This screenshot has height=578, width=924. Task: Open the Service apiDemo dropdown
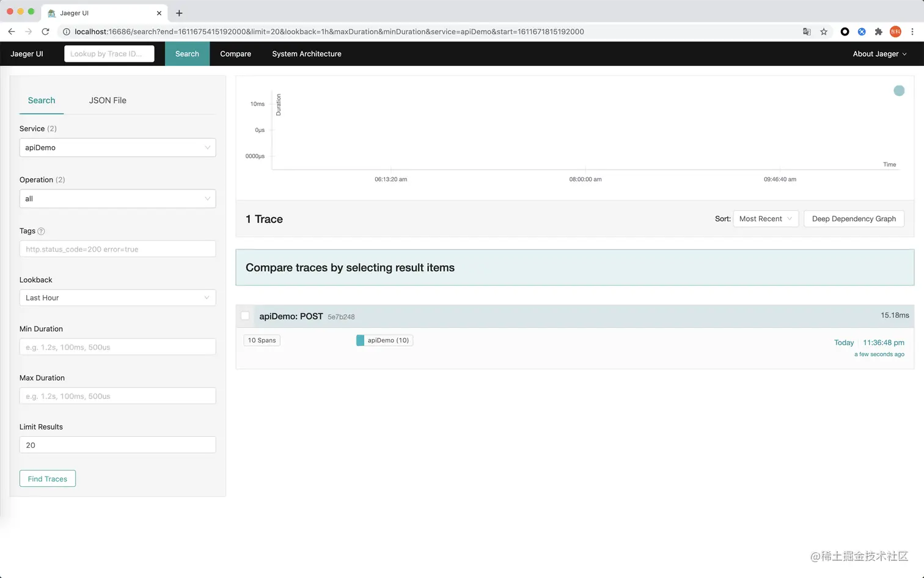(117, 147)
